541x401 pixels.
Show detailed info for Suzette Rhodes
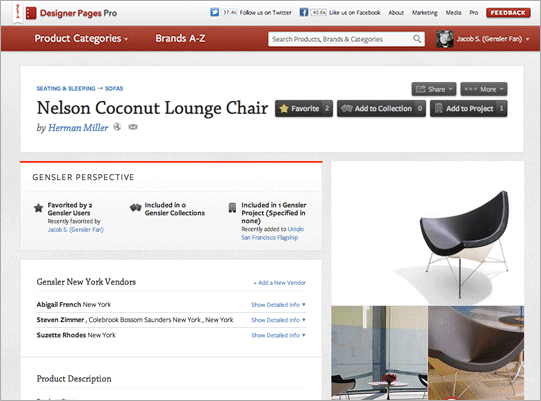pos(278,335)
